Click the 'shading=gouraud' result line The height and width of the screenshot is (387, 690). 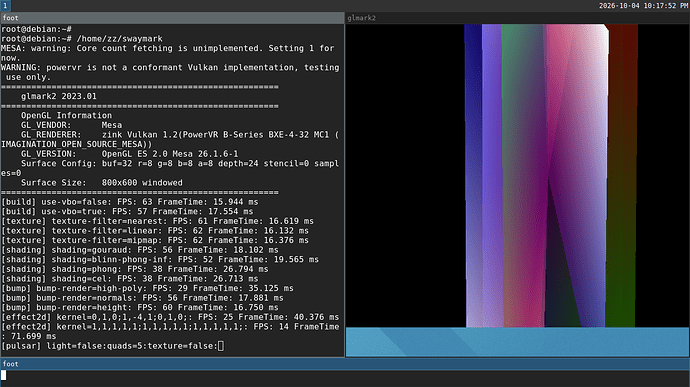[140, 250]
